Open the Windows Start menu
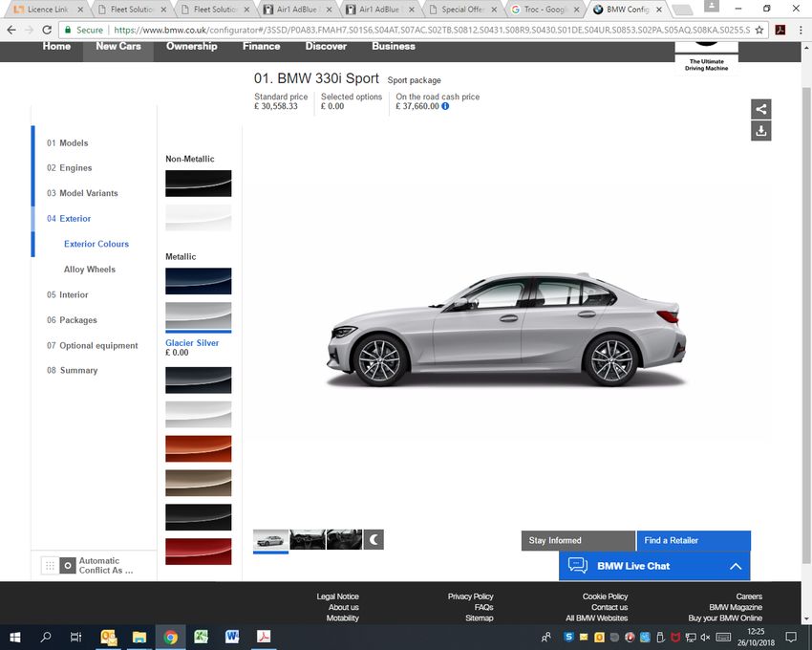Image resolution: width=812 pixels, height=650 pixels. (x=15, y=637)
